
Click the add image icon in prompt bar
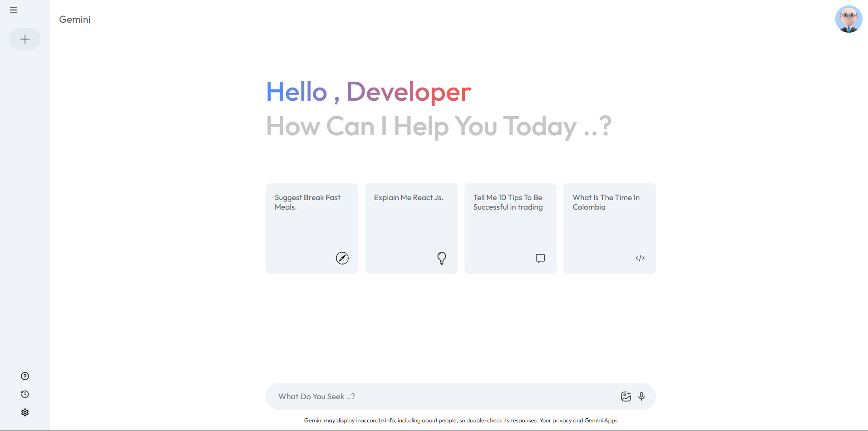[626, 397]
